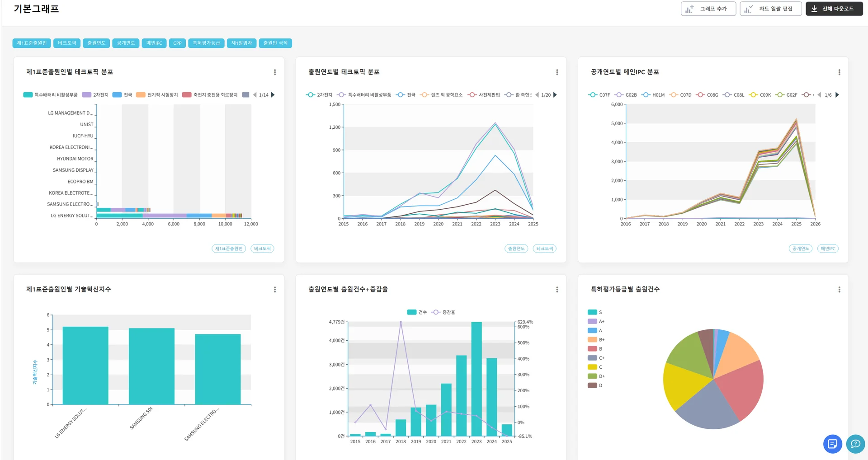Select the 특허평가등급 filter tag
This screenshot has height=460, width=868.
click(206, 43)
